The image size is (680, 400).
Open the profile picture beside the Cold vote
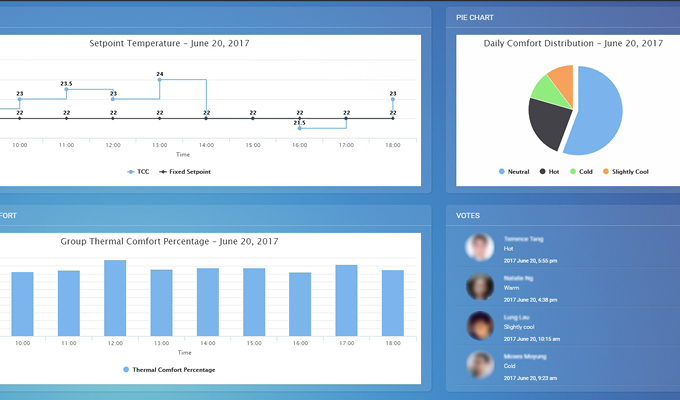[481, 366]
